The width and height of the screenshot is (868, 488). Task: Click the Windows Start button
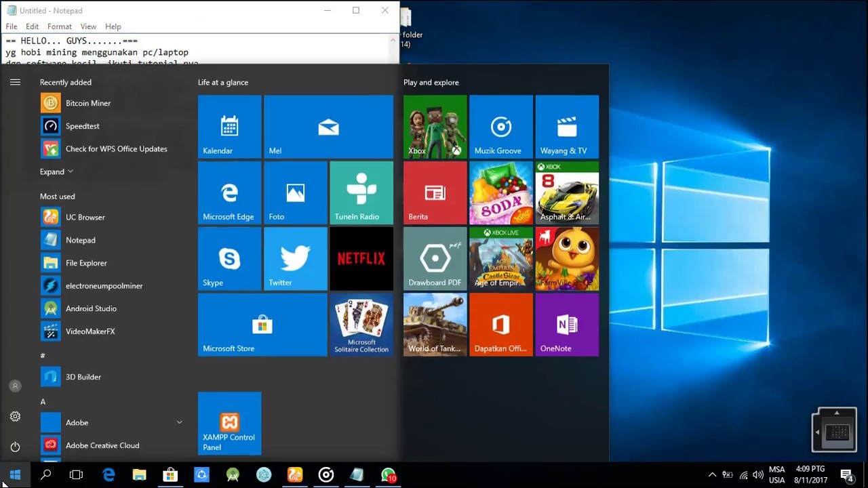[x=15, y=475]
